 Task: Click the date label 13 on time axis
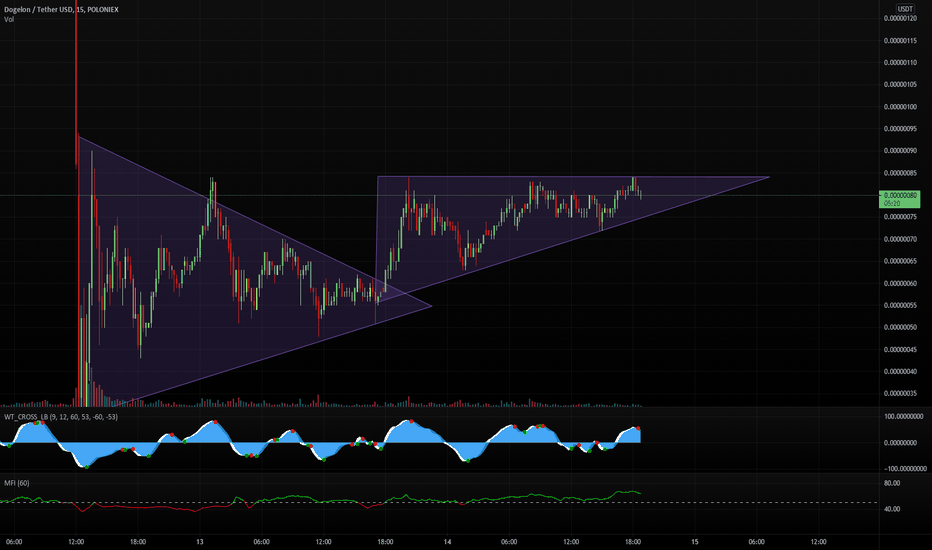point(200,542)
